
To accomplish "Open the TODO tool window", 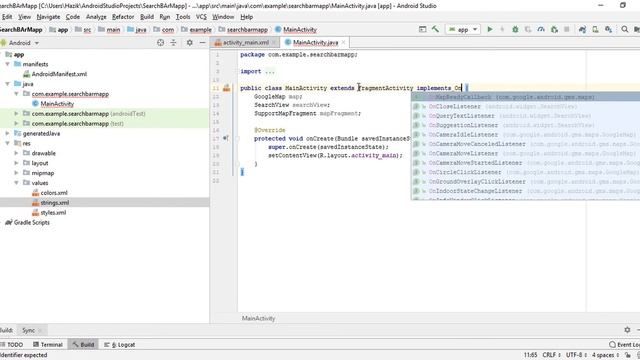I will (x=12, y=344).
